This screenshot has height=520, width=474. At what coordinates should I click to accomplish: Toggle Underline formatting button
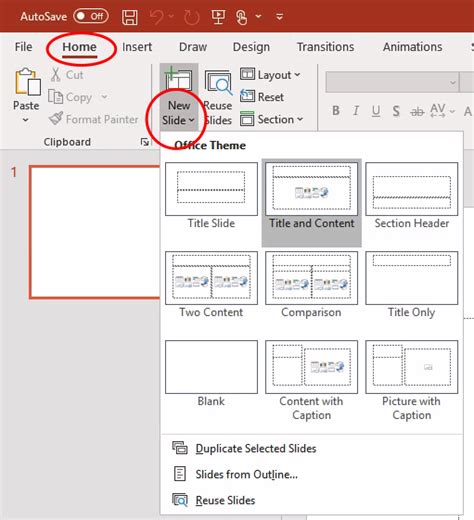point(376,111)
